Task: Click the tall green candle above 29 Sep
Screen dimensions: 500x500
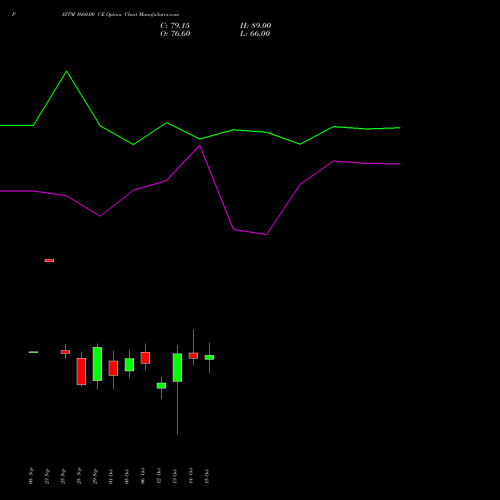Action: tap(97, 364)
